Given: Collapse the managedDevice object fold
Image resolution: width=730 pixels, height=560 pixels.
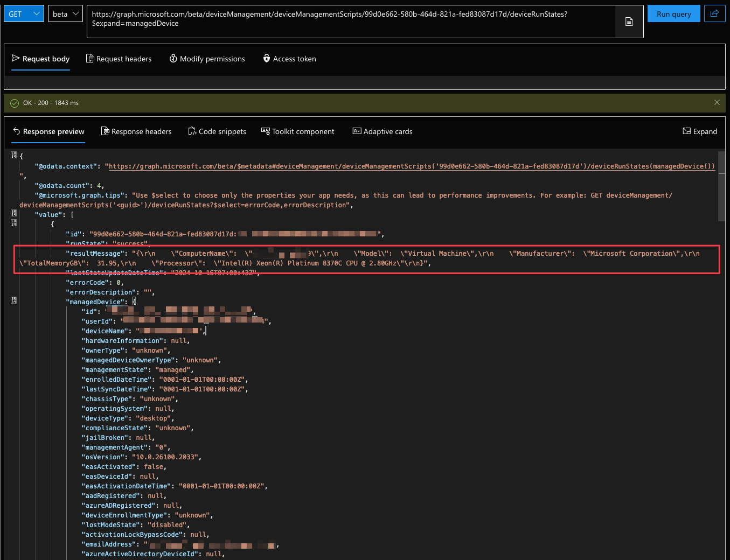Looking at the screenshot, I should pos(13,300).
